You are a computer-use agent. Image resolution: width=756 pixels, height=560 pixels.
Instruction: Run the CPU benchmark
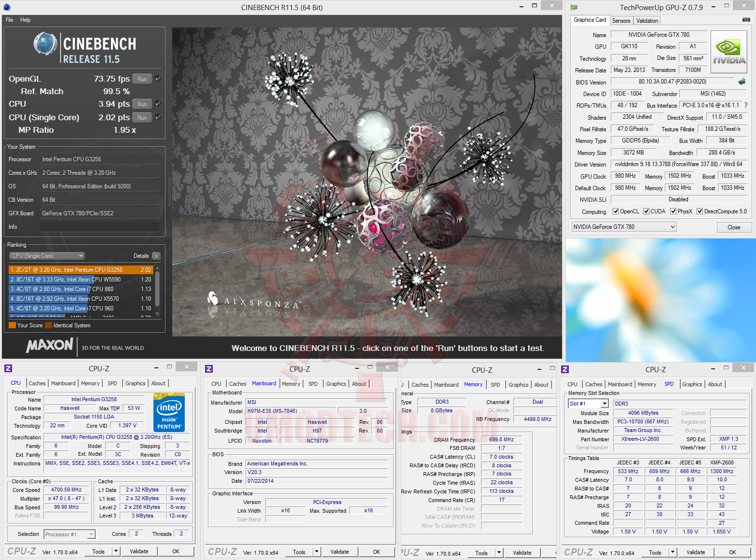[142, 104]
